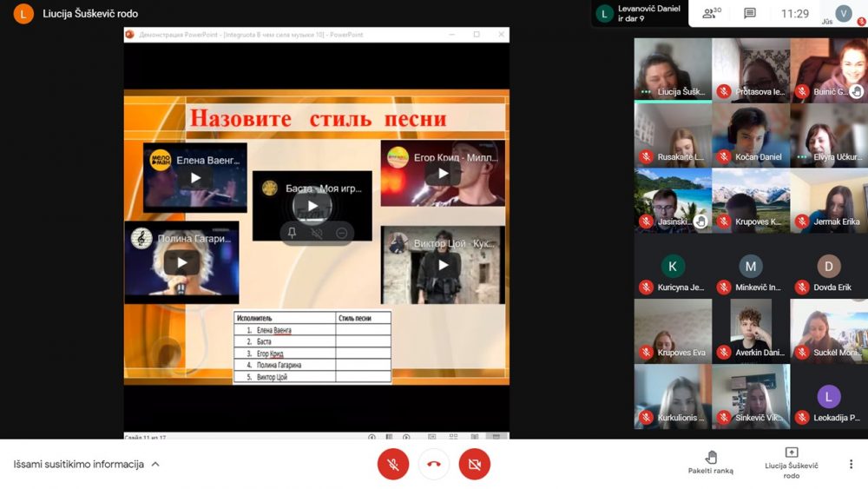Play the Виктор Цой video
Screen dimensions: 868x489
pyautogui.click(x=443, y=265)
